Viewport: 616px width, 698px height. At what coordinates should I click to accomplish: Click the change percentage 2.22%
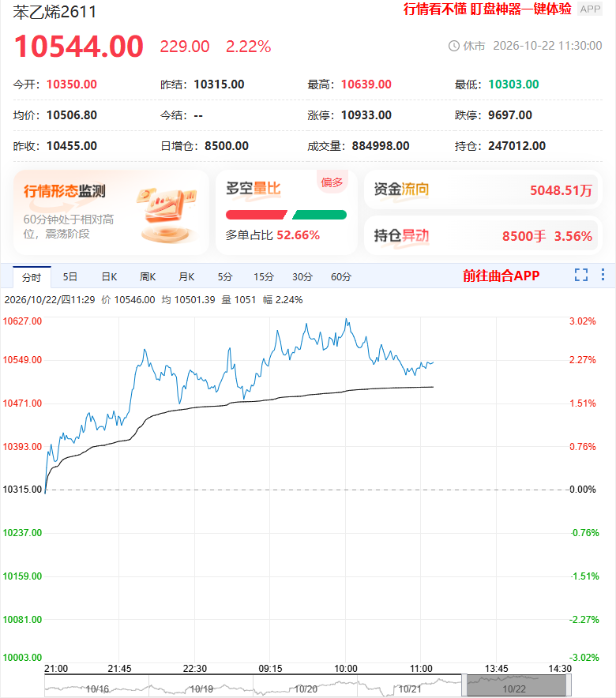click(248, 47)
